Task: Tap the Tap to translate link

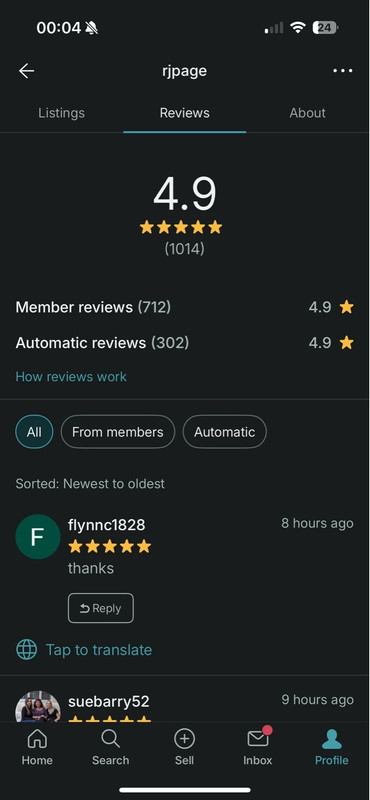Action: (x=99, y=649)
